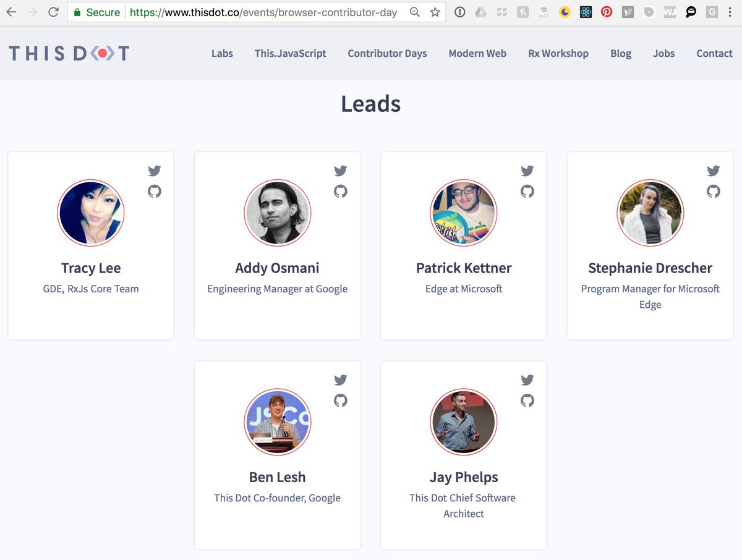This screenshot has width=742, height=560.
Task: Click the name 'Patrick Kettner'
Action: (x=464, y=268)
